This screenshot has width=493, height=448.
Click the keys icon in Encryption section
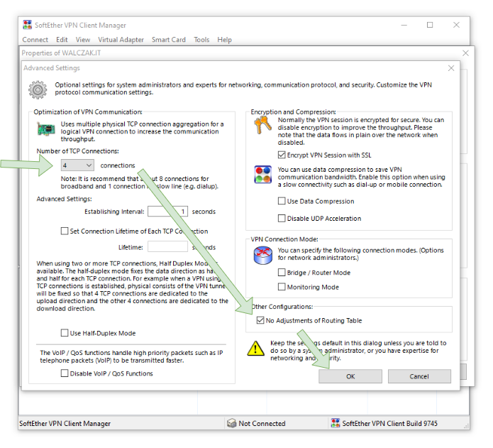(x=263, y=124)
